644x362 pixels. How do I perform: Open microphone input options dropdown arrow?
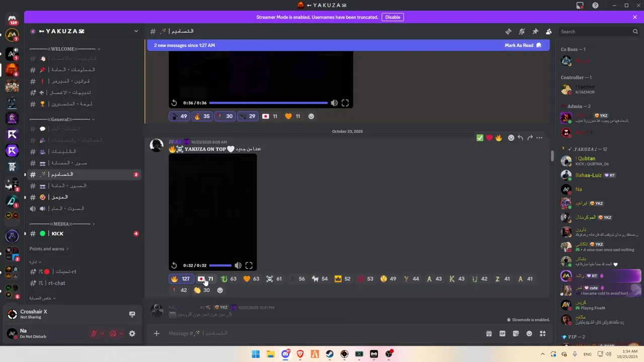[103, 333]
